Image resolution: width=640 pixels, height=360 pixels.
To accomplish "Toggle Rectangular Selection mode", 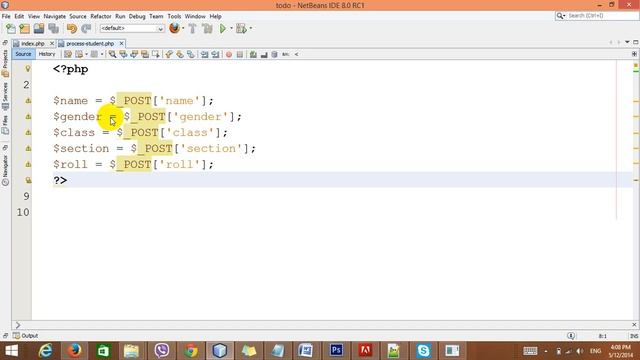I will (x=156, y=54).
